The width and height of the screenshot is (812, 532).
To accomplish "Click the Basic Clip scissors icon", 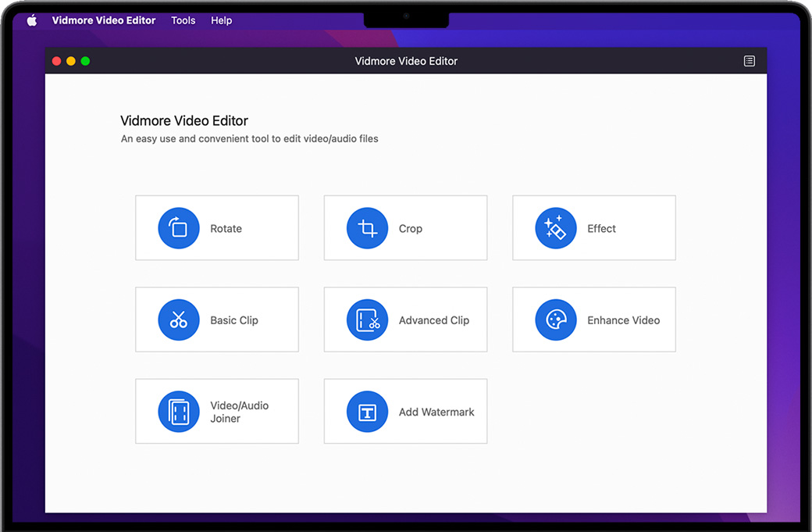I will tap(178, 320).
